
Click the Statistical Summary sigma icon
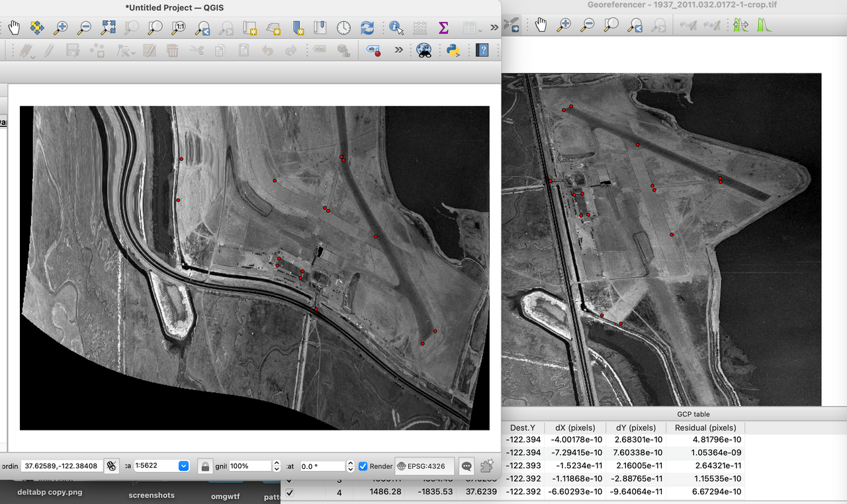coord(443,28)
